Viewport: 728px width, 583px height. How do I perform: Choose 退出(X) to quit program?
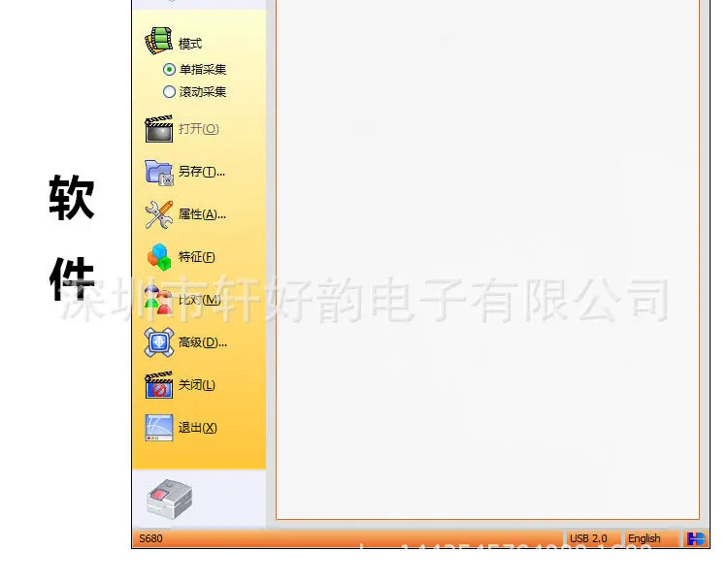pos(198,428)
